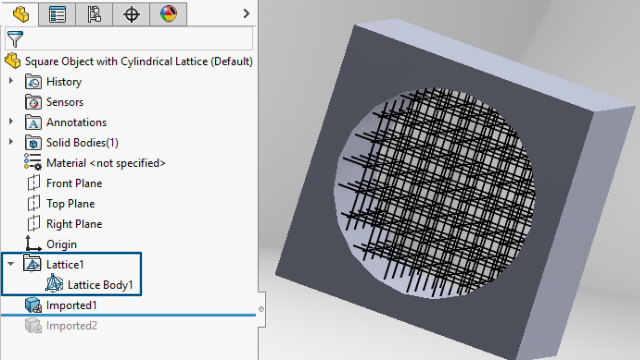Open the ConfigurationManager tab
Viewport: 640px width, 360px height.
94,14
